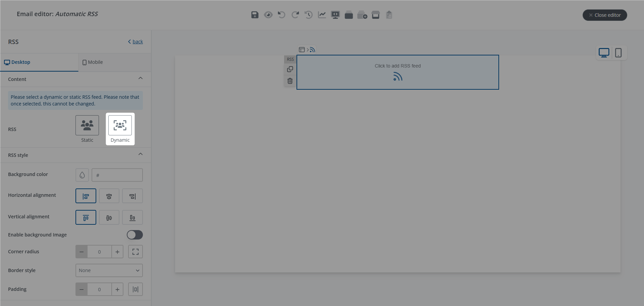This screenshot has width=644, height=306.
Task: Delete the RSS block with trash icon
Action: point(290,81)
